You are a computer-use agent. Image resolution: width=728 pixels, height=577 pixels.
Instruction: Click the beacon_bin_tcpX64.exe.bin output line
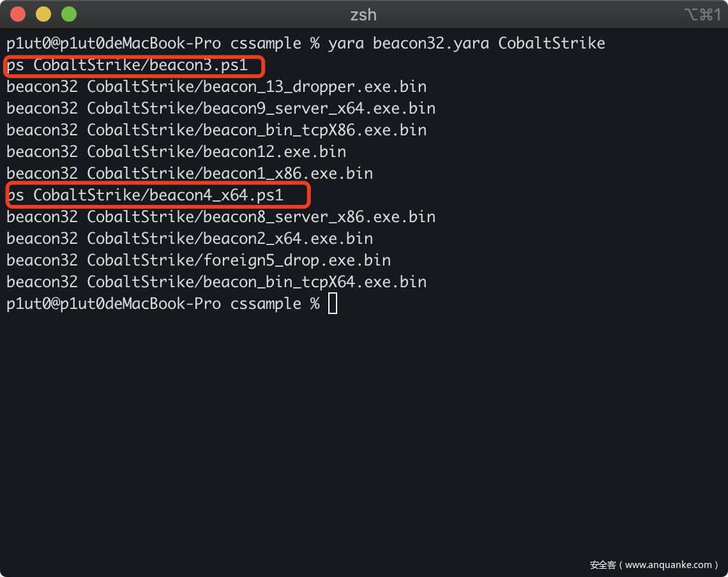click(216, 282)
